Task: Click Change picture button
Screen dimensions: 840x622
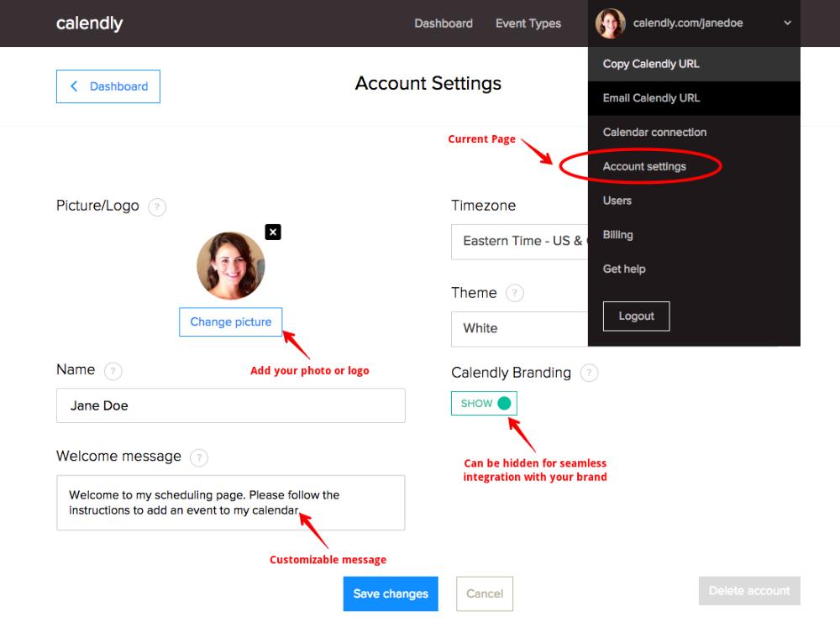Action: (x=230, y=321)
